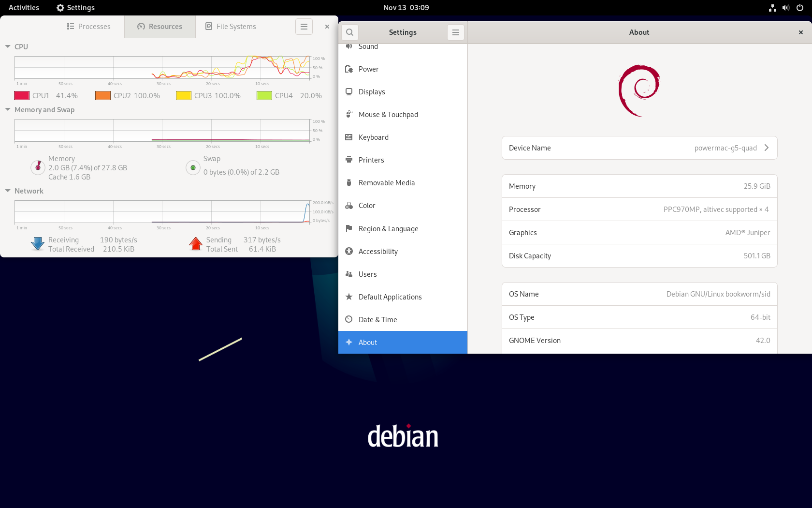
Task: Select Users in Settings sidebar
Action: pyautogui.click(x=403, y=274)
